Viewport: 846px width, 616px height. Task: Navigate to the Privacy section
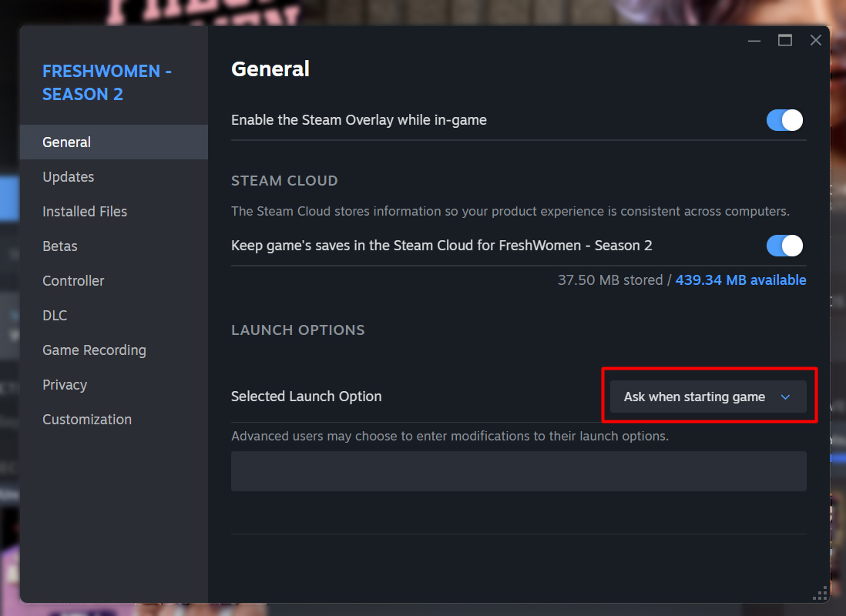[65, 385]
